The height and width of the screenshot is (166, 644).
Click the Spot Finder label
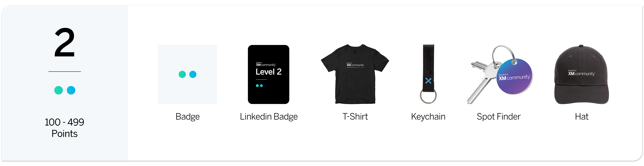pyautogui.click(x=498, y=117)
